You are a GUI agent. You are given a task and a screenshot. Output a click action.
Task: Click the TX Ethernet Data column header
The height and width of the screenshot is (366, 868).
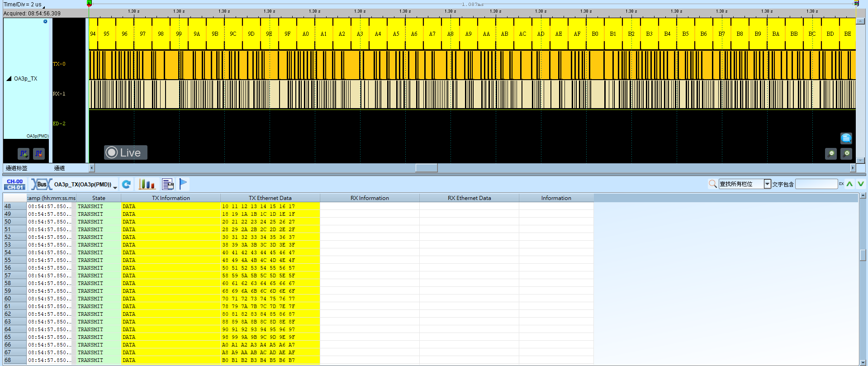[x=270, y=198]
